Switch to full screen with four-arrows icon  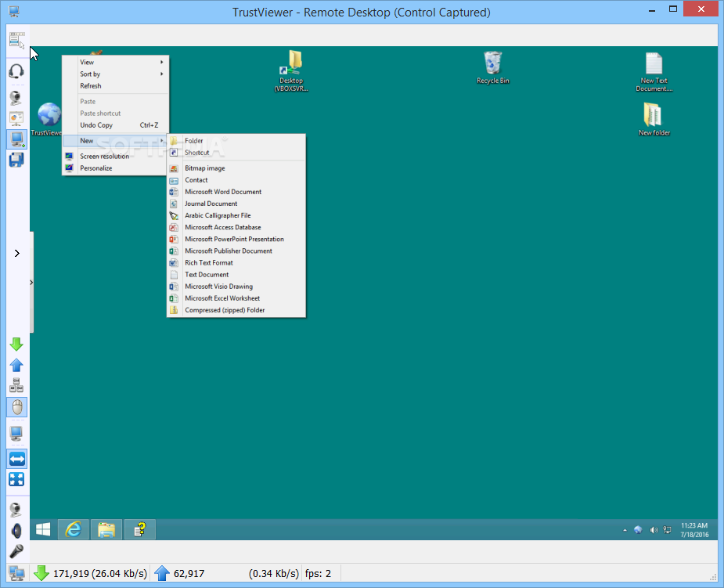pos(16,479)
